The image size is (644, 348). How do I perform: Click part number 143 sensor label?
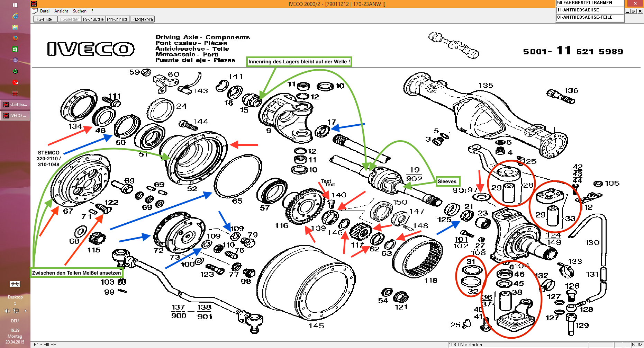click(x=200, y=91)
